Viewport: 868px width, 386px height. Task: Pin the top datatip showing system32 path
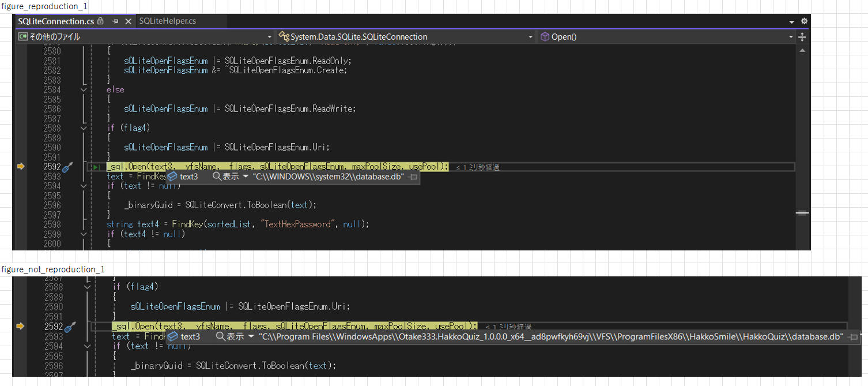pos(412,177)
